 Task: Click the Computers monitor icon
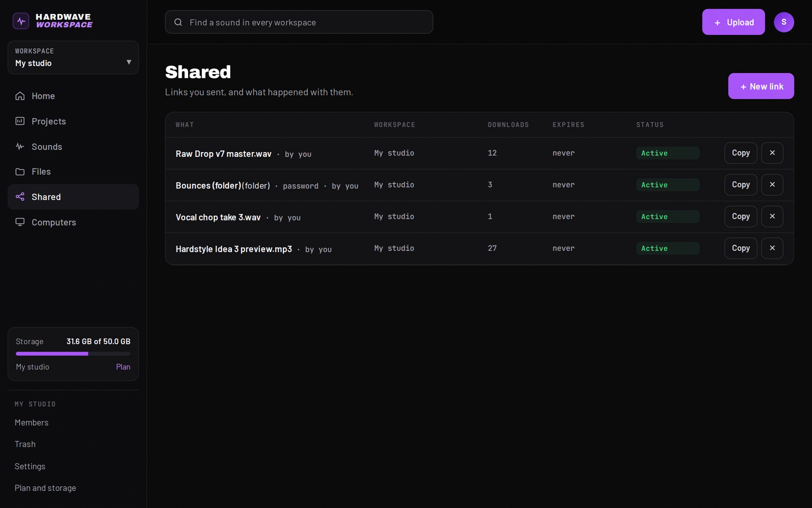coord(20,222)
